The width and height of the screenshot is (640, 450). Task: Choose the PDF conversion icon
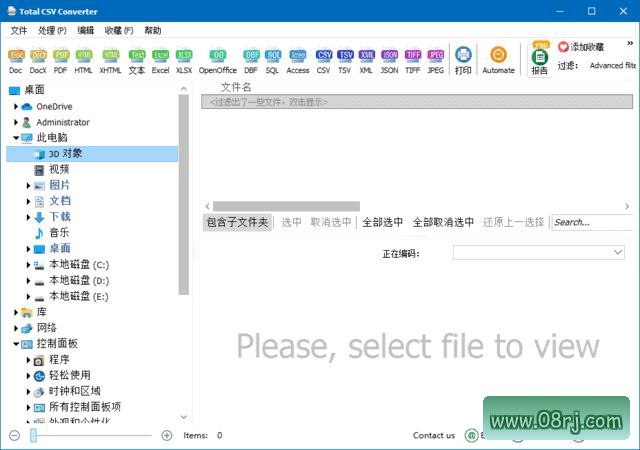tap(60, 61)
